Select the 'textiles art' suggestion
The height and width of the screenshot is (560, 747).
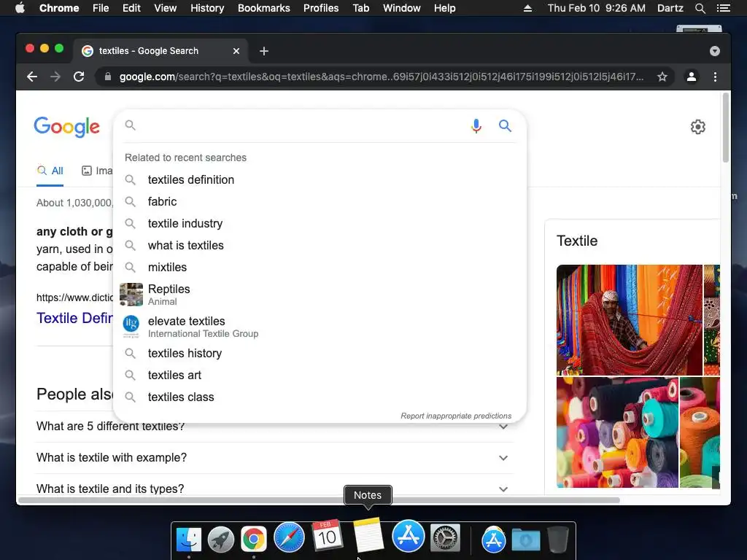(x=320, y=376)
